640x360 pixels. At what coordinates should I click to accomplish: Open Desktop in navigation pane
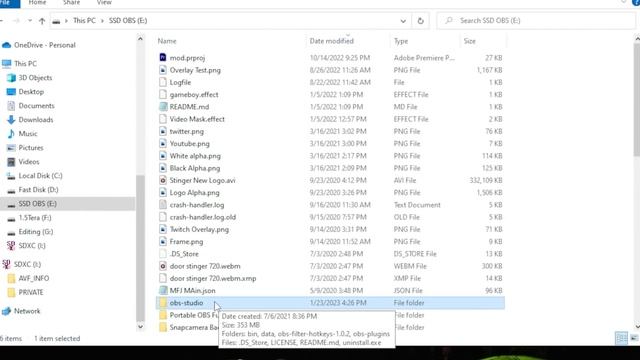click(x=31, y=92)
